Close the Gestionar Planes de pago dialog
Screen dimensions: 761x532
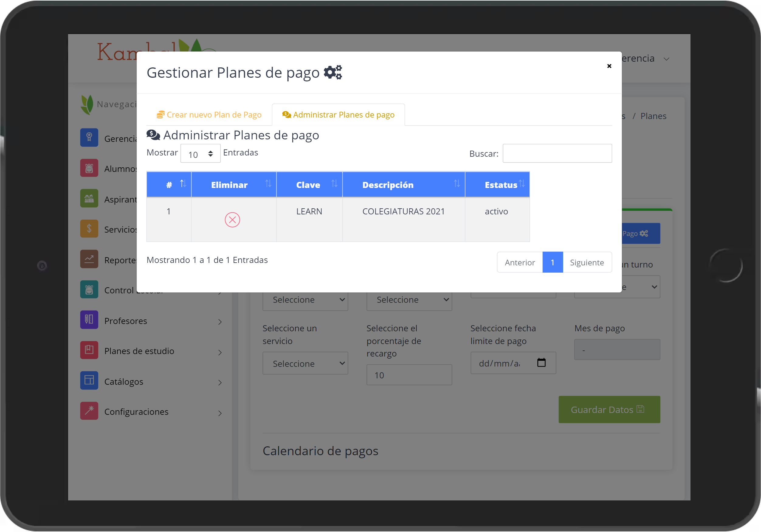click(609, 66)
